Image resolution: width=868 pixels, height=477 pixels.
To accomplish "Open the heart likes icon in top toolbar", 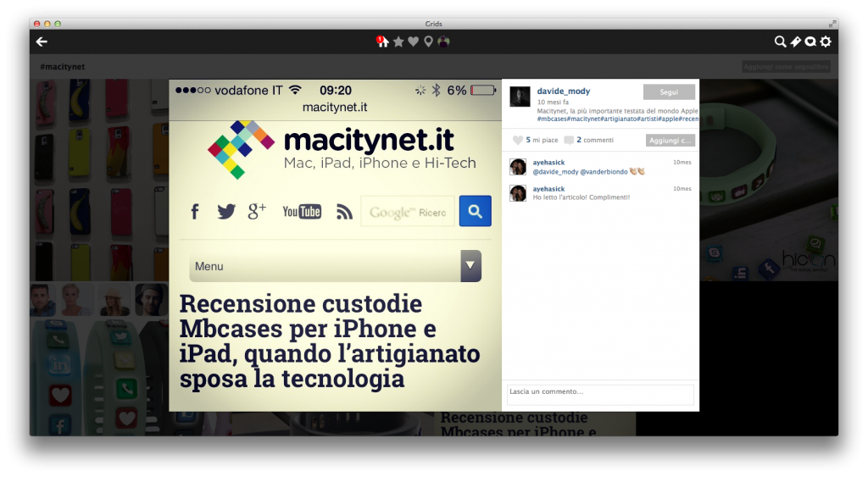I will (413, 42).
